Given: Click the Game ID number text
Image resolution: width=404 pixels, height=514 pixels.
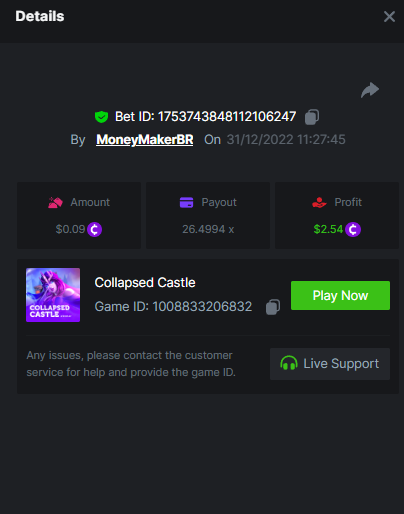Looking at the screenshot, I should (202, 307).
